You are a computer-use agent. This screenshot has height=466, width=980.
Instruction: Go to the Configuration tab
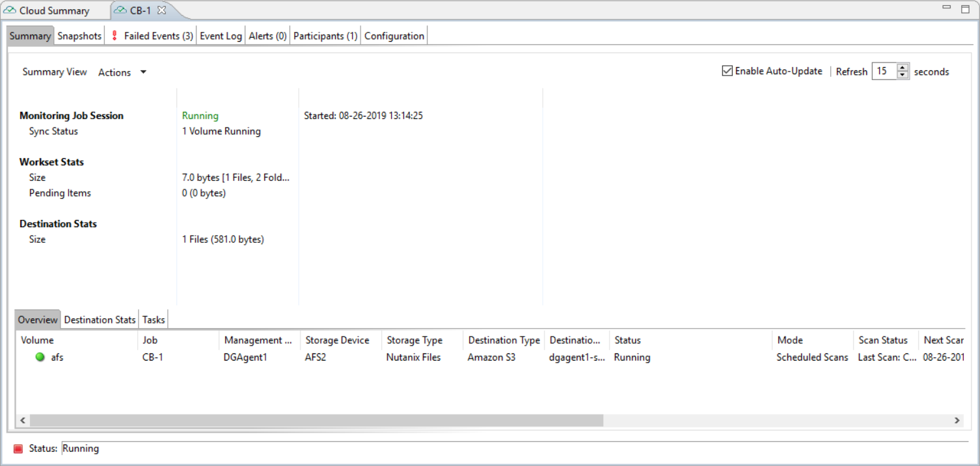pos(394,36)
